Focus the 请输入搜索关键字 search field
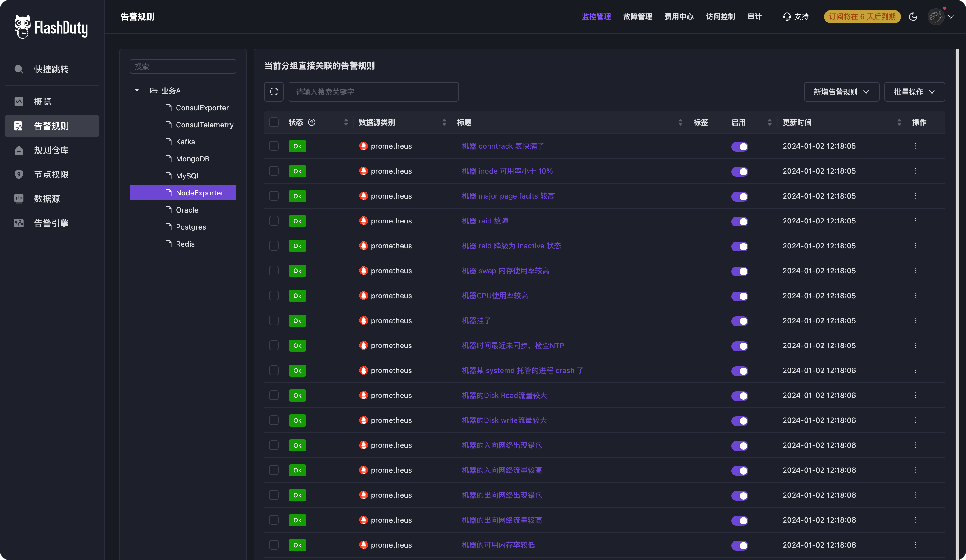The height and width of the screenshot is (560, 966). [x=373, y=92]
